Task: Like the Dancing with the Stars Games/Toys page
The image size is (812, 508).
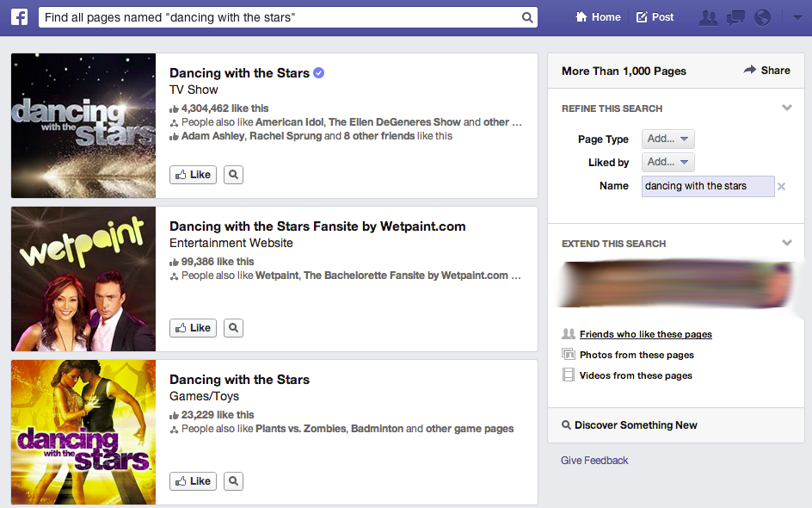Action: tap(194, 481)
